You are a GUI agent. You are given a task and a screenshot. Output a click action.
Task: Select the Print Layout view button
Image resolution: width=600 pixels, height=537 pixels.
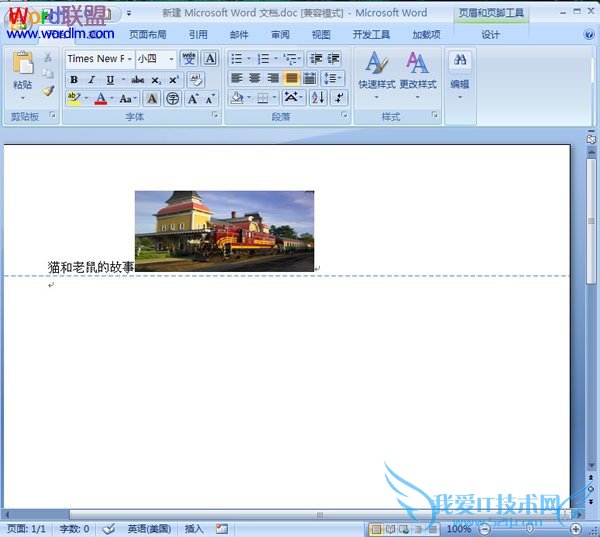pyautogui.click(x=377, y=529)
